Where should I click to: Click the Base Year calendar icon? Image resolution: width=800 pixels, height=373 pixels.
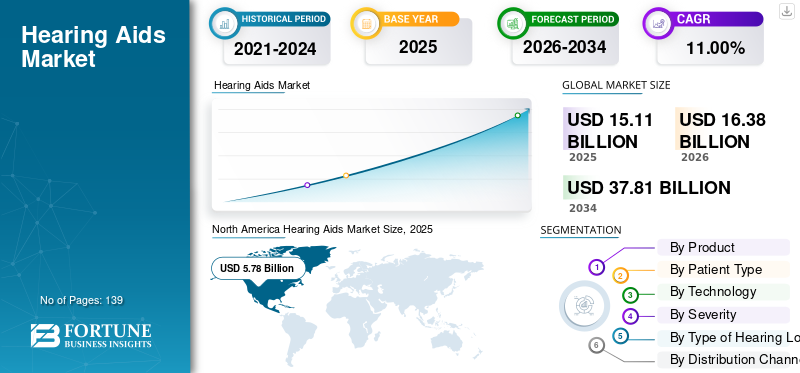point(366,23)
